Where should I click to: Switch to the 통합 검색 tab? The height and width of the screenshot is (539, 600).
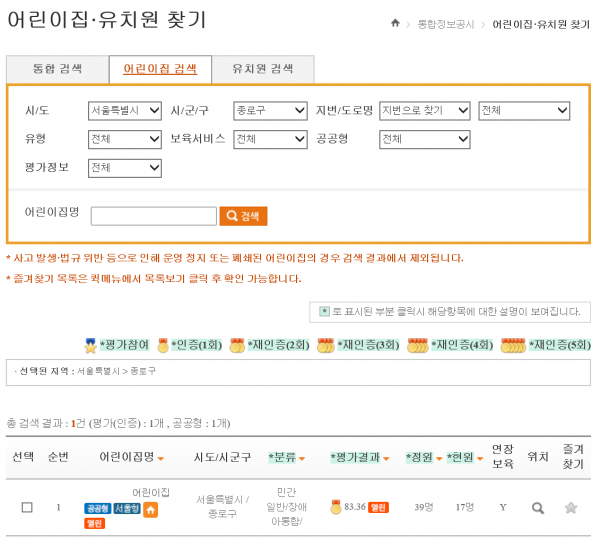click(57, 69)
